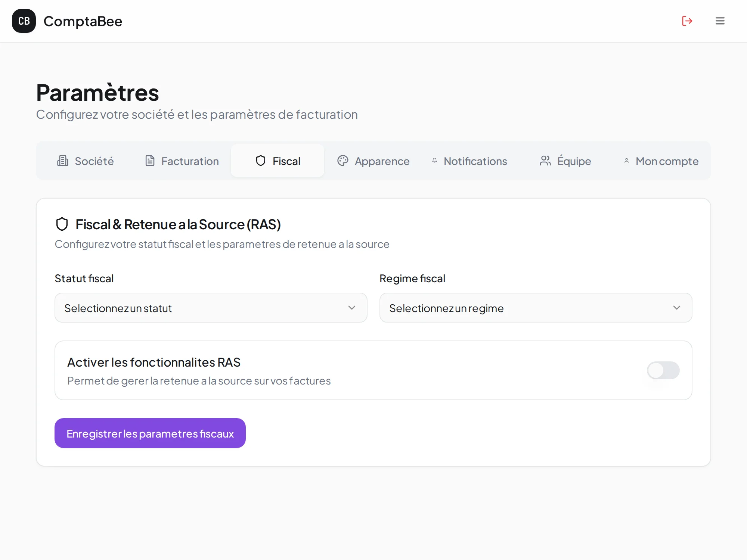Click the Équipe users icon
This screenshot has width=747, height=560.
point(545,161)
